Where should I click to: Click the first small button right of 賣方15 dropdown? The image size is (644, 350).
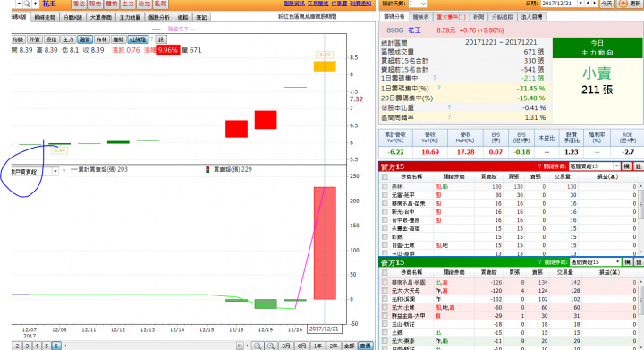tap(627, 261)
